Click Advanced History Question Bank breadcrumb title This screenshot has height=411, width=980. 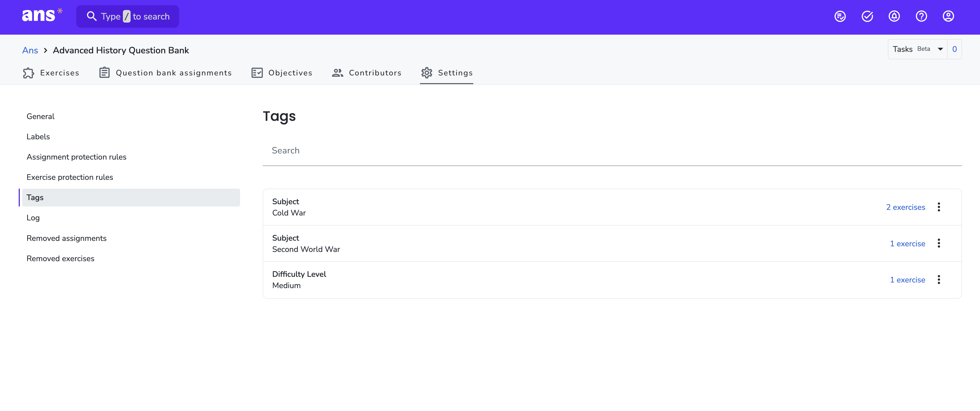pyautogui.click(x=121, y=50)
